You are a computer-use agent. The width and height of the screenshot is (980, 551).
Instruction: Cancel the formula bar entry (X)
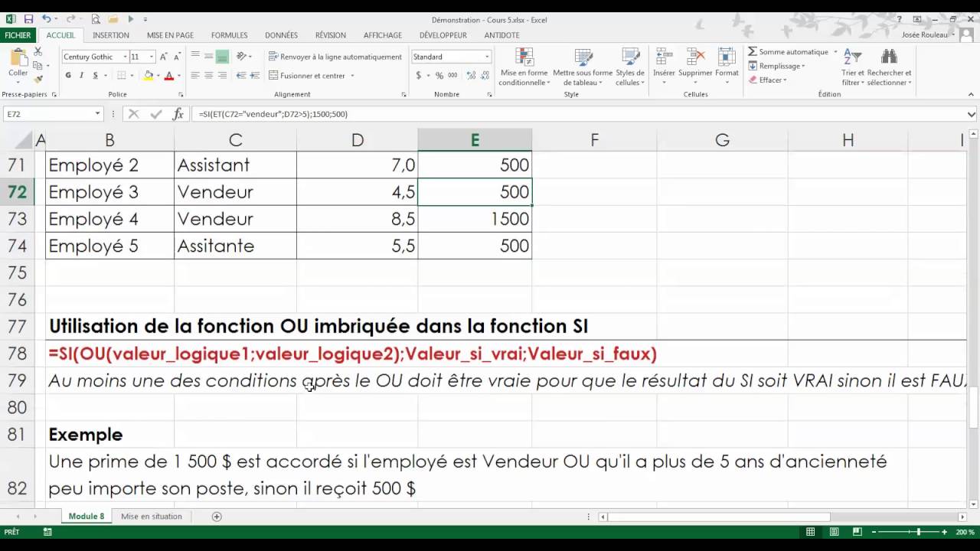[x=133, y=113]
